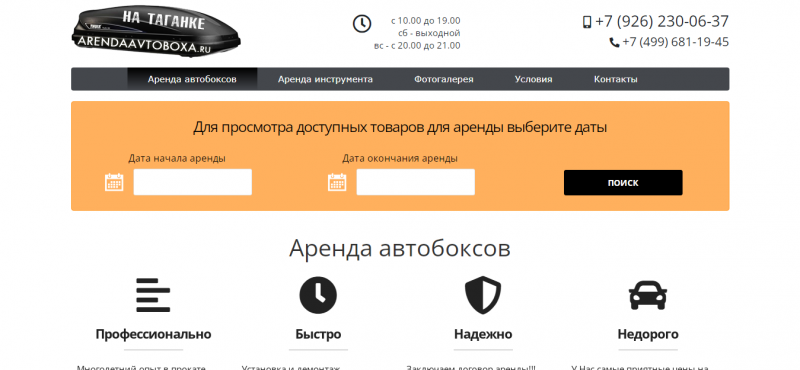Open calendar icon for rental start date

coord(114,182)
